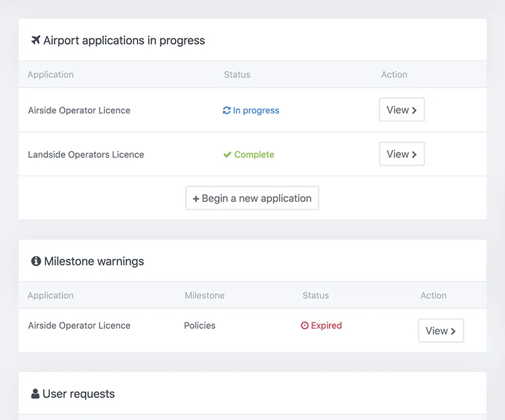This screenshot has width=505, height=420.
Task: Click the Expired status text
Action: (327, 325)
